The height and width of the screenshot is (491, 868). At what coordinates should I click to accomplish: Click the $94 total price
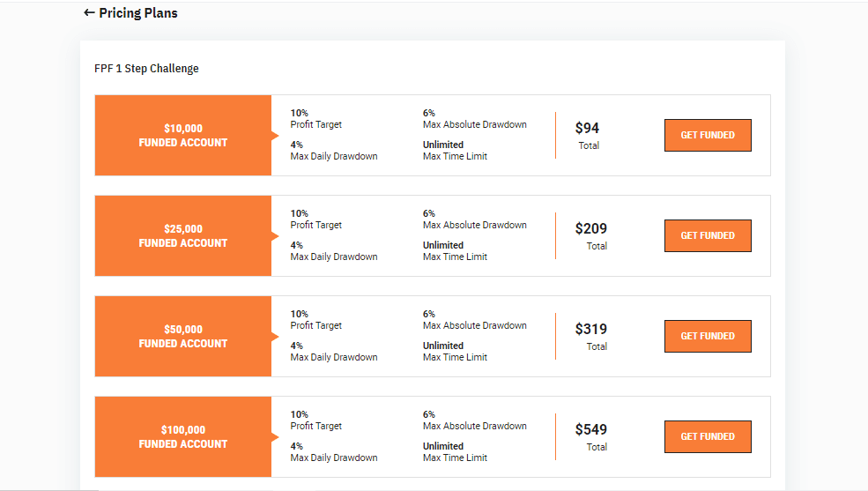587,129
